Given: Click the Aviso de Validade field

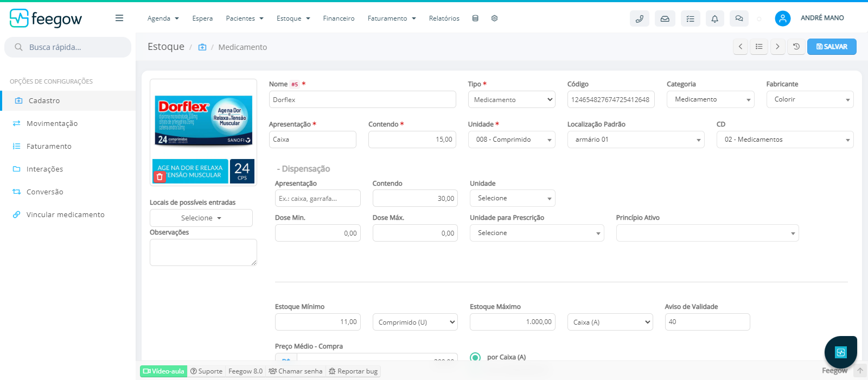Looking at the screenshot, I should 707,322.
